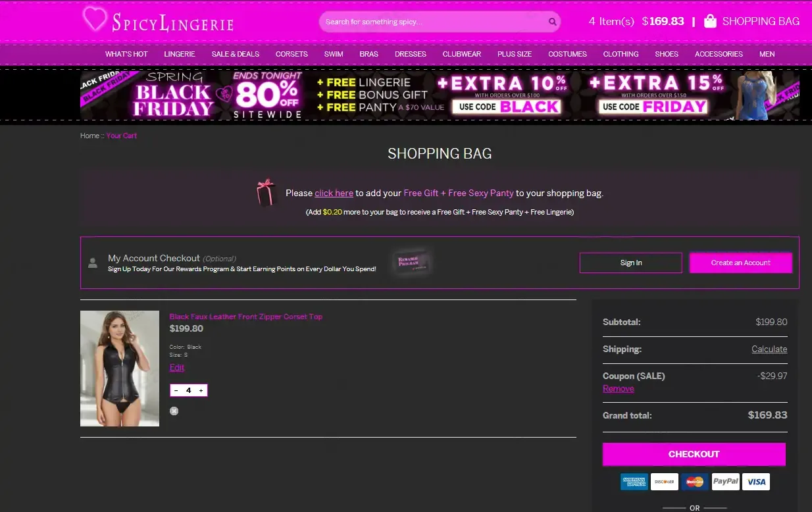Click Calculate shipping link
The image size is (812, 512).
pyautogui.click(x=769, y=349)
